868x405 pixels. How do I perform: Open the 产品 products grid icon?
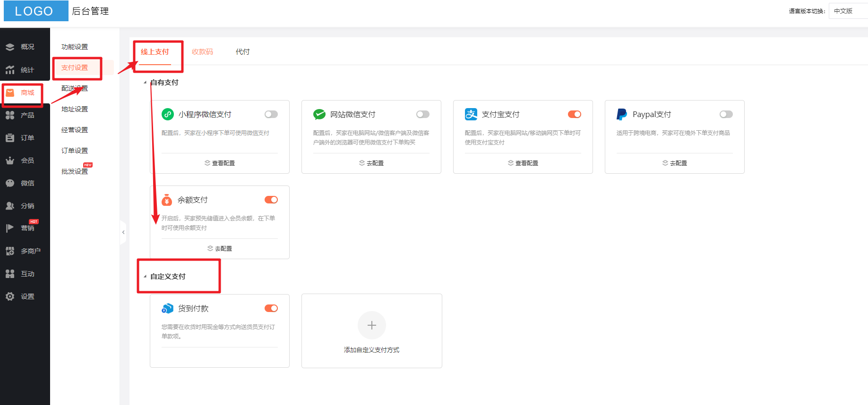click(x=10, y=115)
